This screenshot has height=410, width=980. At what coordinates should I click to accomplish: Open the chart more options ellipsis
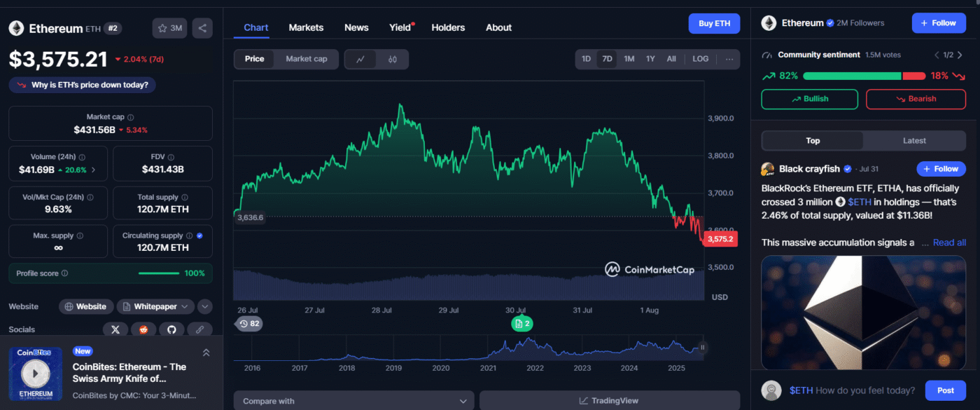[x=729, y=59]
